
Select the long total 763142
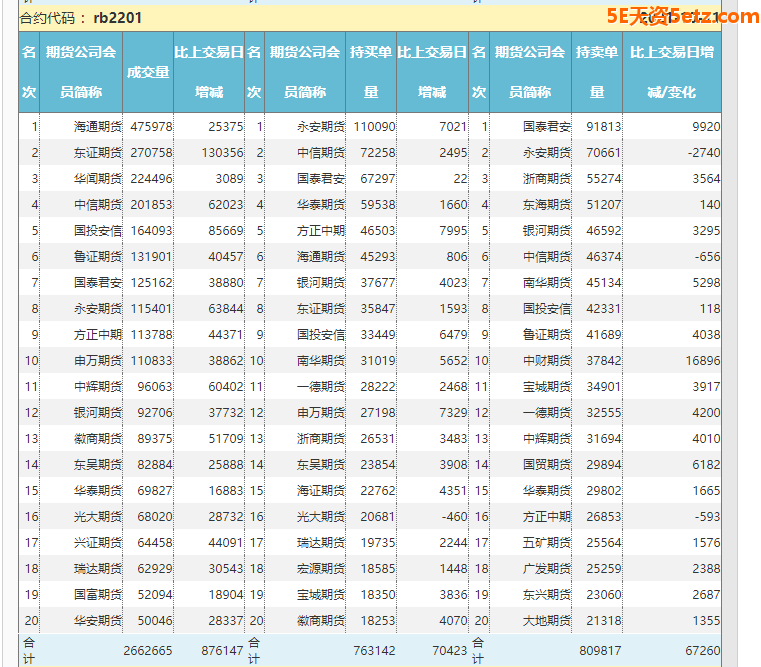point(374,650)
